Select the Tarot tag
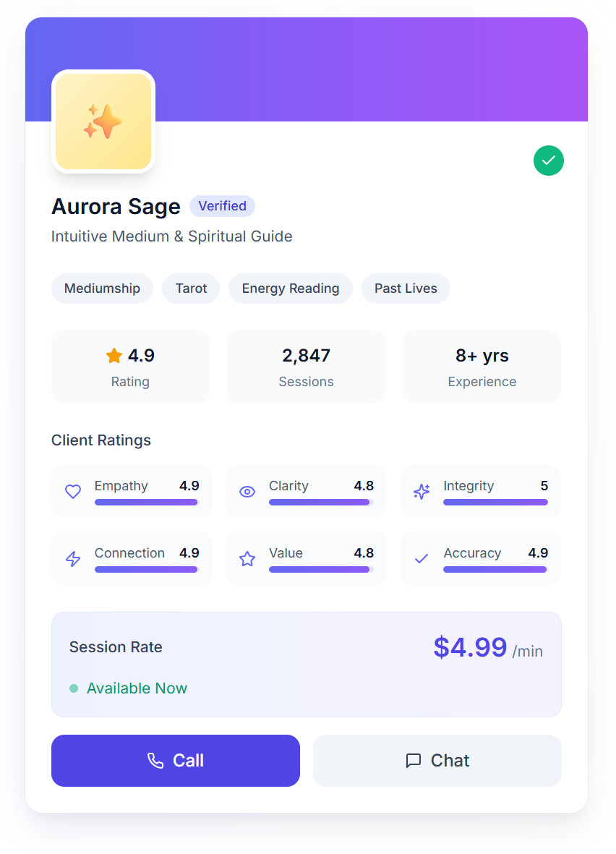 [191, 289]
